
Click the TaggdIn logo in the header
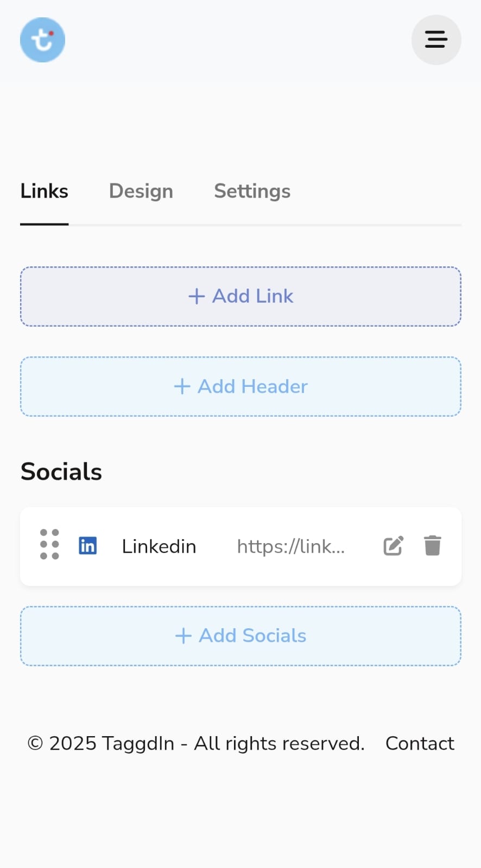coord(42,40)
